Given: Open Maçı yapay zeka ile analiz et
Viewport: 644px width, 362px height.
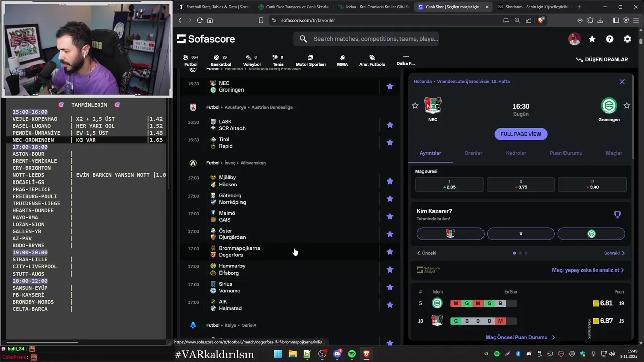Looking at the screenshot, I should click(588, 270).
